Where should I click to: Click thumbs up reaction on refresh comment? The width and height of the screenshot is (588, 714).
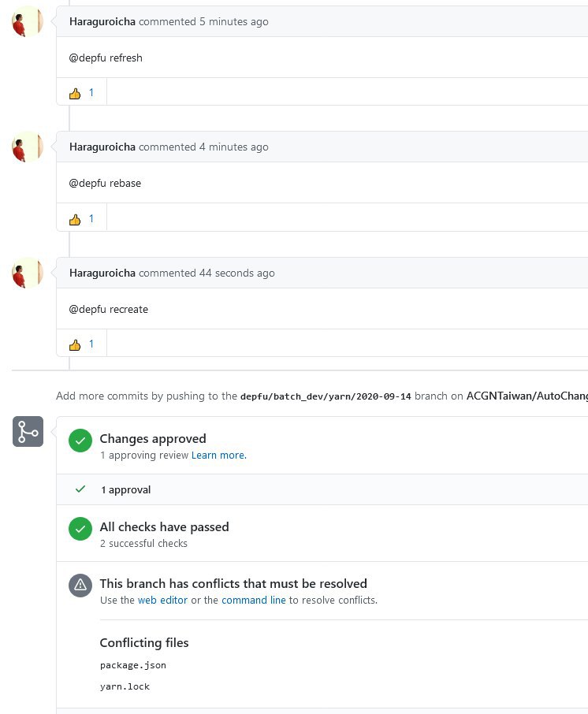click(x=81, y=93)
